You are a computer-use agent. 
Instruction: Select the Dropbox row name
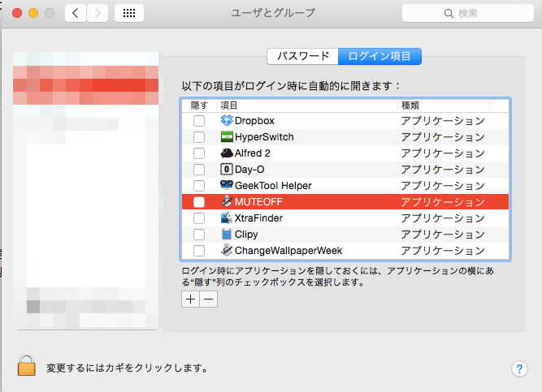point(254,121)
